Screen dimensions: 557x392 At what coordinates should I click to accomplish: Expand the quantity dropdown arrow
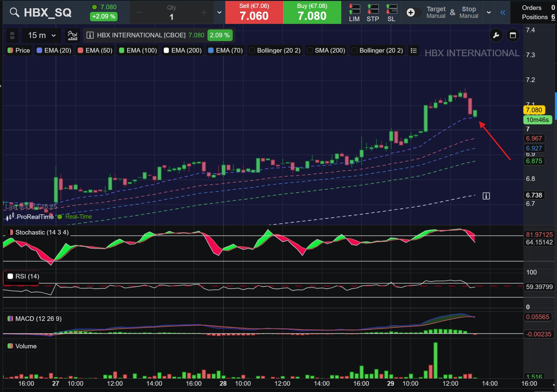(x=219, y=13)
